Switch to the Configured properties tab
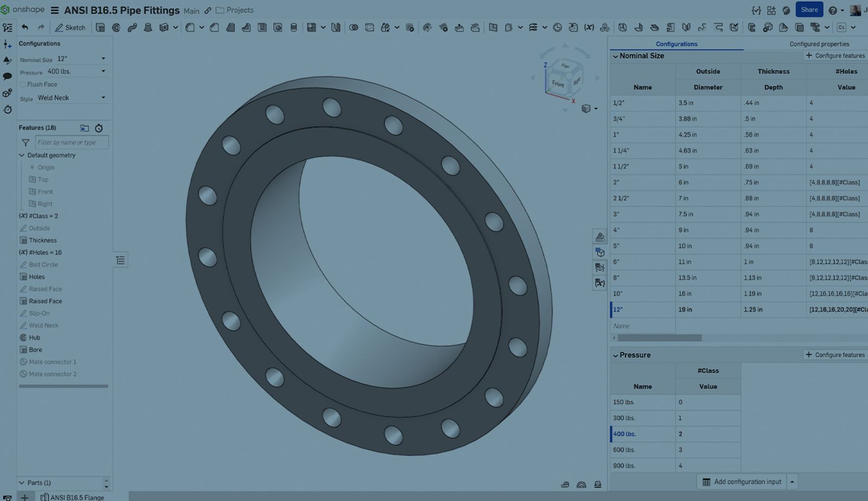The image size is (868, 501). pyautogui.click(x=819, y=44)
